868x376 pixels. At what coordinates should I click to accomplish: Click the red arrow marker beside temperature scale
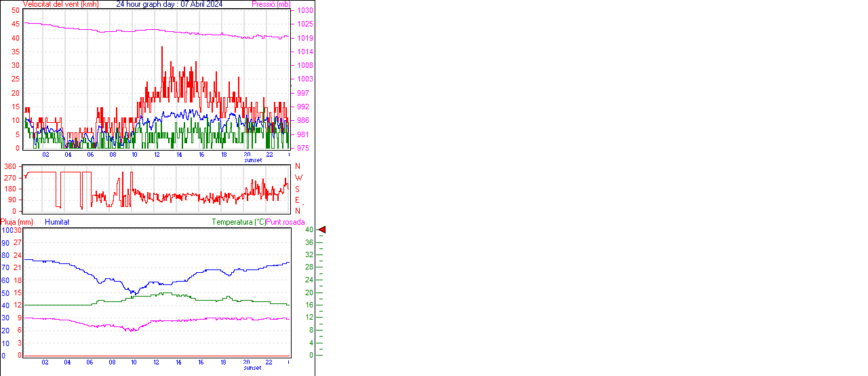pos(322,230)
